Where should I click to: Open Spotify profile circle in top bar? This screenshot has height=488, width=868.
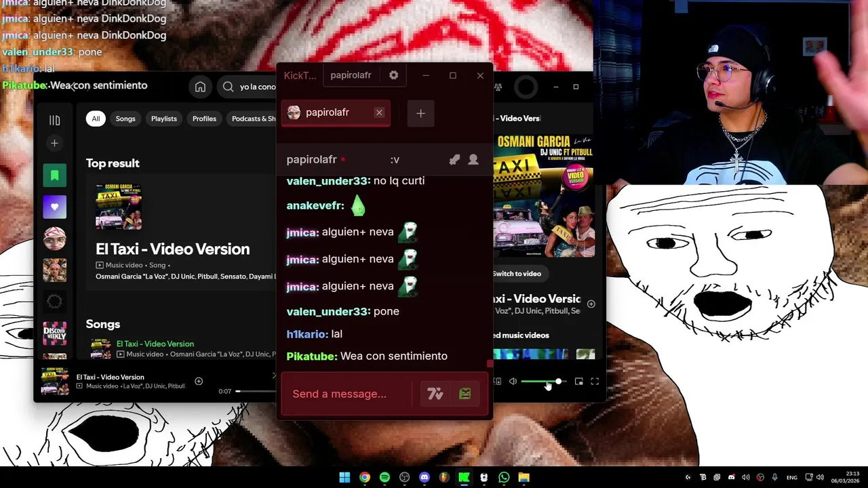click(526, 87)
